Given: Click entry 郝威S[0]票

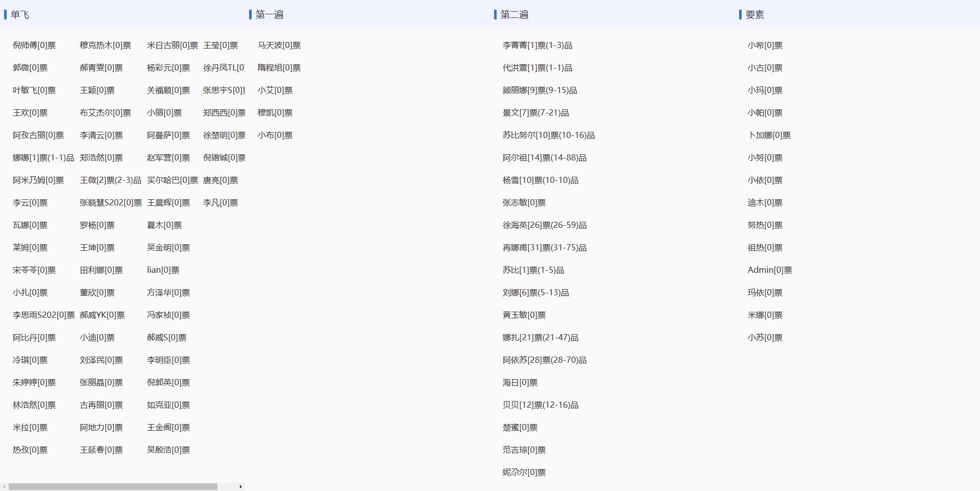Looking at the screenshot, I should point(167,338).
